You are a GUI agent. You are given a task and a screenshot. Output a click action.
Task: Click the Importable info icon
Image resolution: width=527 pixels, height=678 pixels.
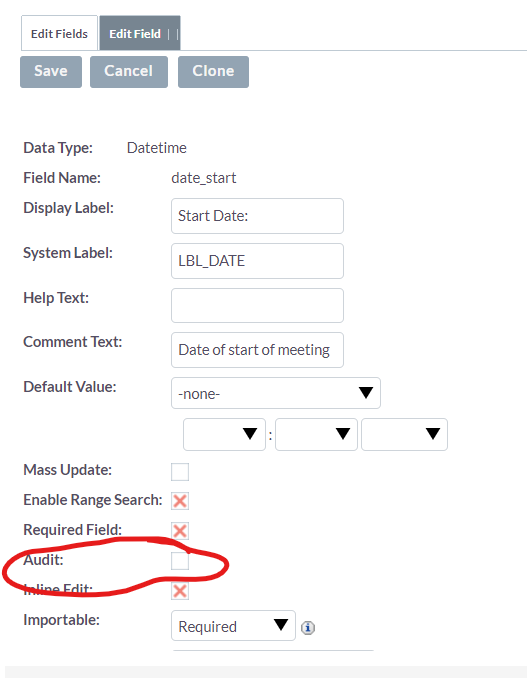coord(308,627)
